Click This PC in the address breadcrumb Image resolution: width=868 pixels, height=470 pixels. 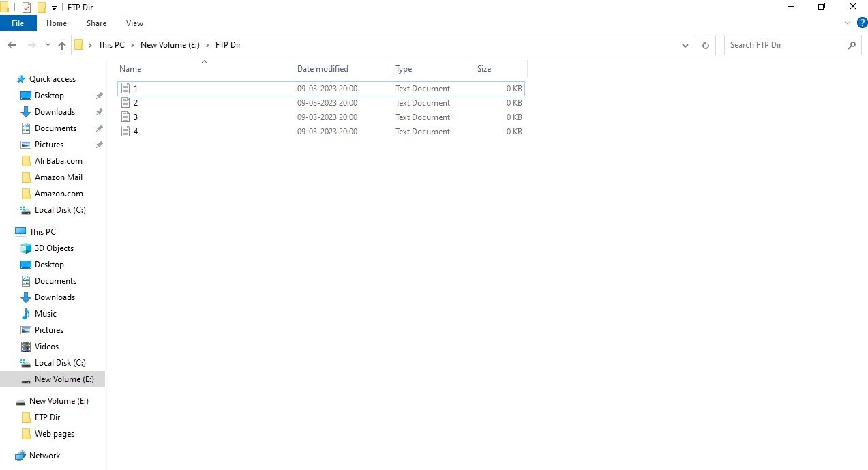pos(111,45)
